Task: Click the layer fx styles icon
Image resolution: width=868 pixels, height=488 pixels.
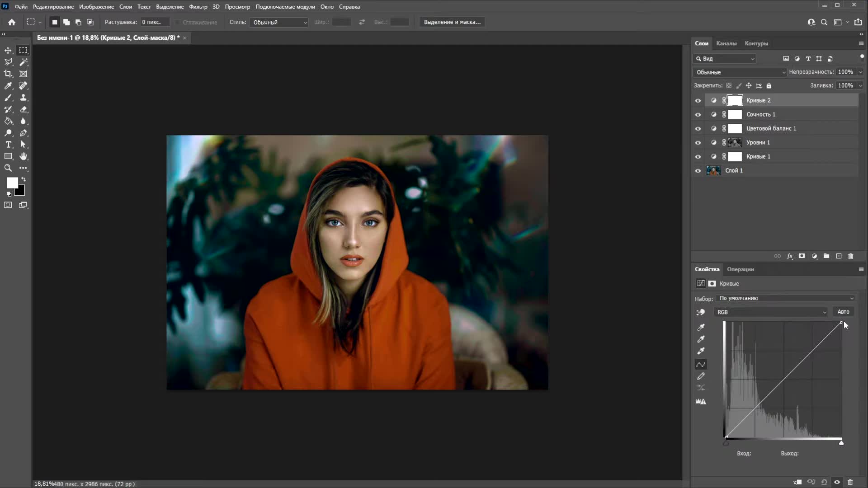Action: point(790,256)
